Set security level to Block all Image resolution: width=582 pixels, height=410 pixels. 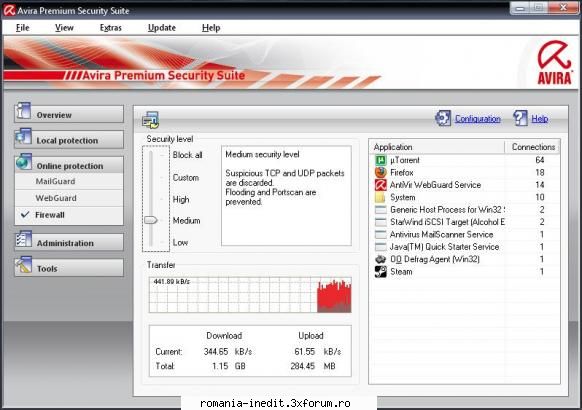coord(187,155)
